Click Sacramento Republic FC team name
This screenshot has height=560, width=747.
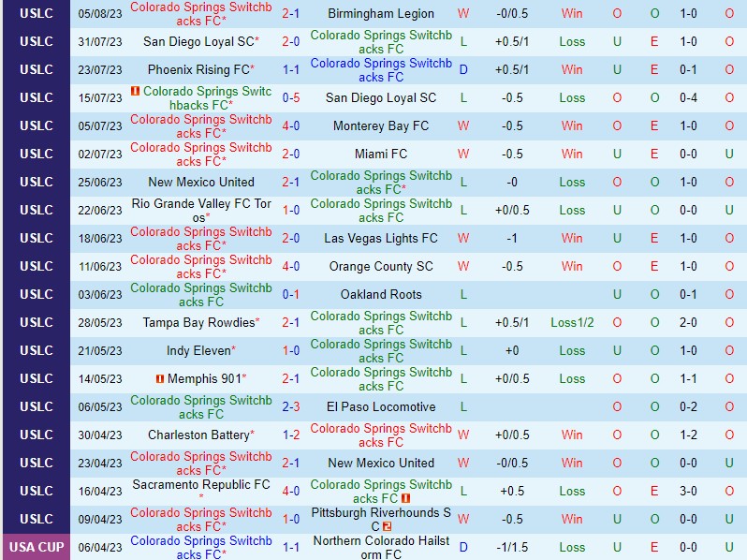[201, 485]
